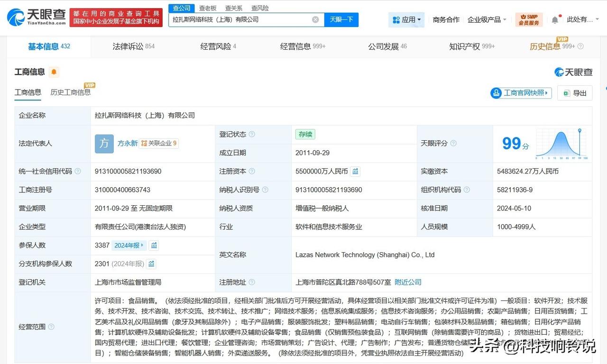The image size is (607, 364).
Task: Click the 都在用的商业查询工具 red banner
Action: coord(116,18)
